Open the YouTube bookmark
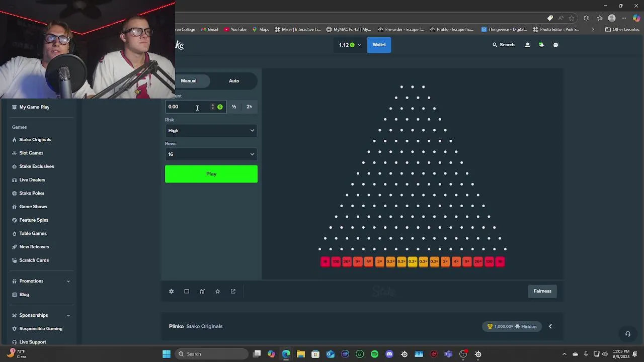Screen dimensions: 644x362 coord(235,30)
